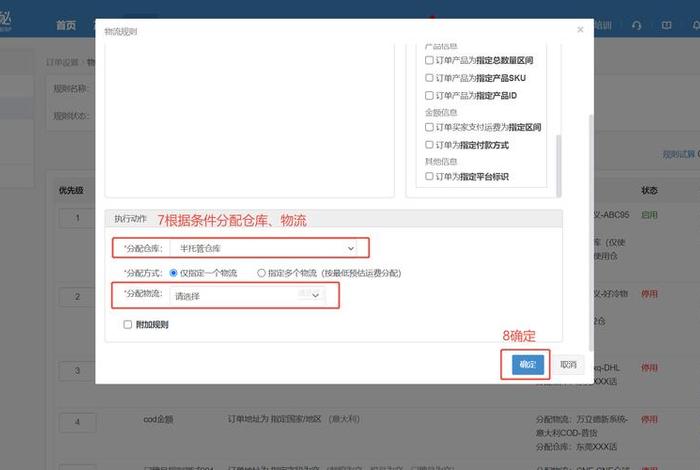Click the 执行动作 section header
This screenshot has width=700, height=470.
tap(130, 218)
